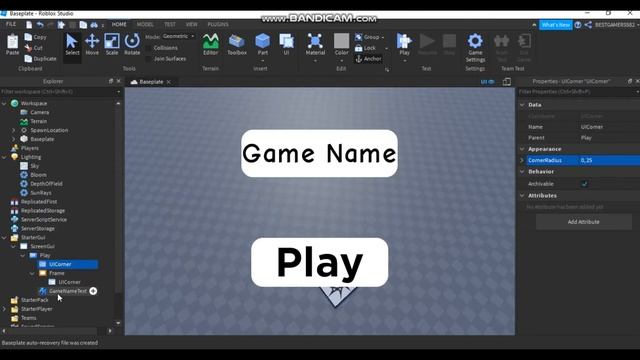Click the Undo arrow in title toolbar

point(40,25)
